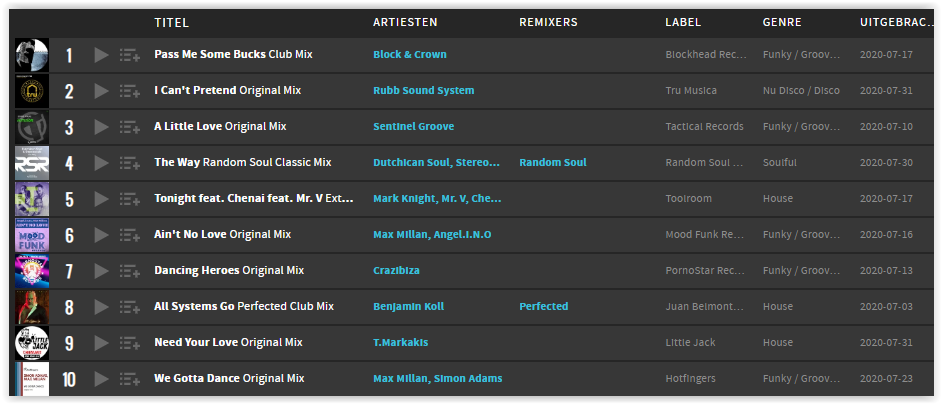Open the Crazibiza artist page
Image resolution: width=942 pixels, height=404 pixels.
397,271
